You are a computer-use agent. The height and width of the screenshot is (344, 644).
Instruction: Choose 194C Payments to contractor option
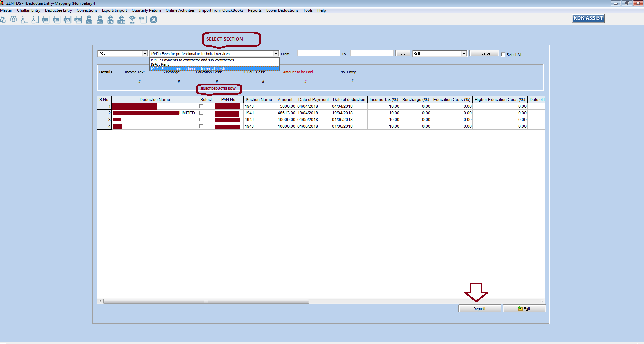tap(214, 60)
